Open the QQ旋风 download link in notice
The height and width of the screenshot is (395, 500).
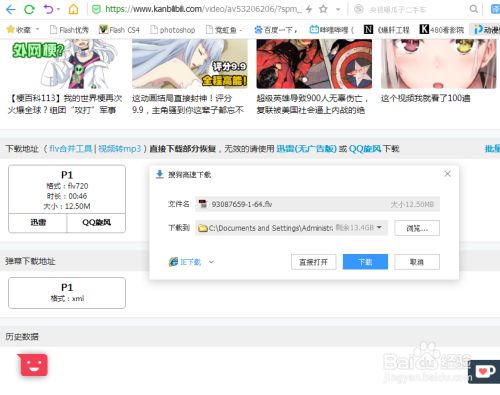click(x=365, y=149)
